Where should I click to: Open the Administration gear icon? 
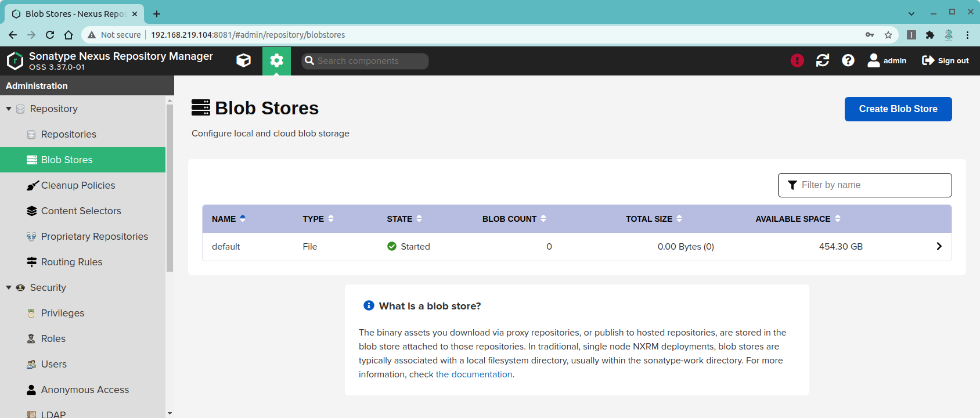click(x=276, y=60)
